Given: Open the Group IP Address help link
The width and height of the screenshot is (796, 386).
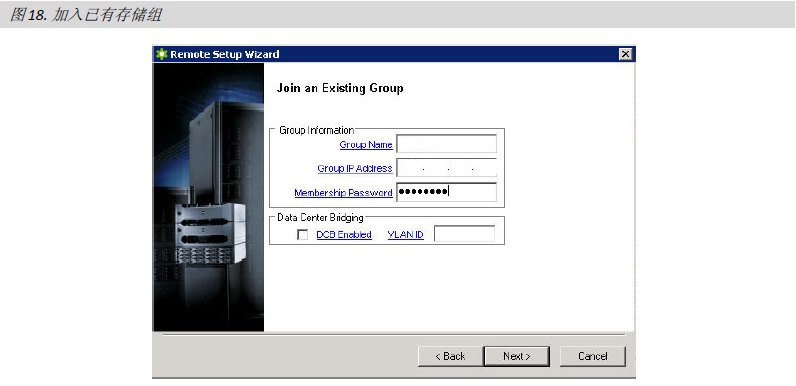Looking at the screenshot, I should [355, 168].
